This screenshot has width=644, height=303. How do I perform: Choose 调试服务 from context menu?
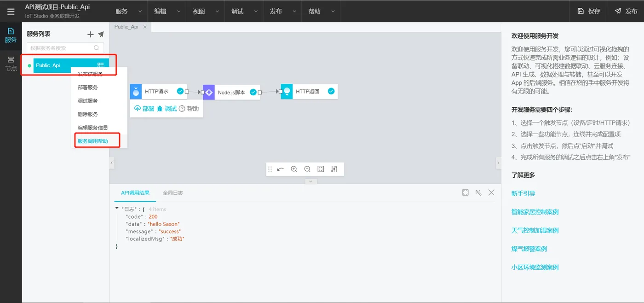click(87, 101)
